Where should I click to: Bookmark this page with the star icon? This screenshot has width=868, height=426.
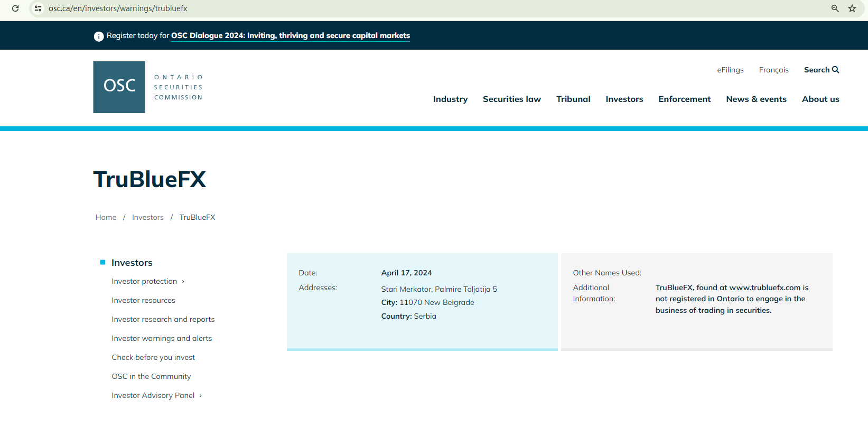(x=852, y=8)
